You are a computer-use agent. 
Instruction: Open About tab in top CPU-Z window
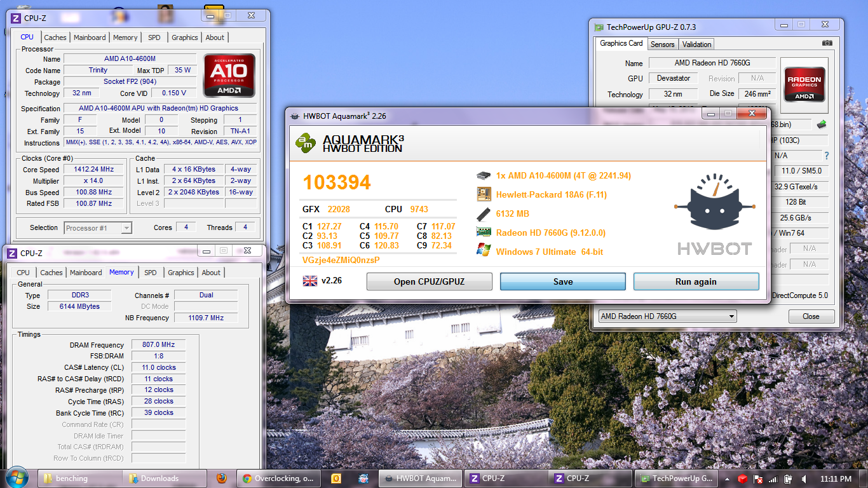[215, 37]
